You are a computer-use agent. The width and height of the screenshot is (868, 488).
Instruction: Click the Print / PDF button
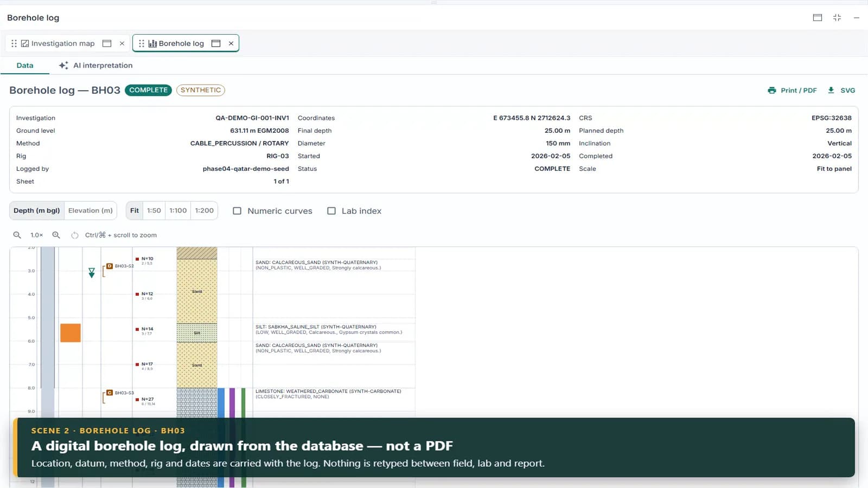[x=792, y=91]
